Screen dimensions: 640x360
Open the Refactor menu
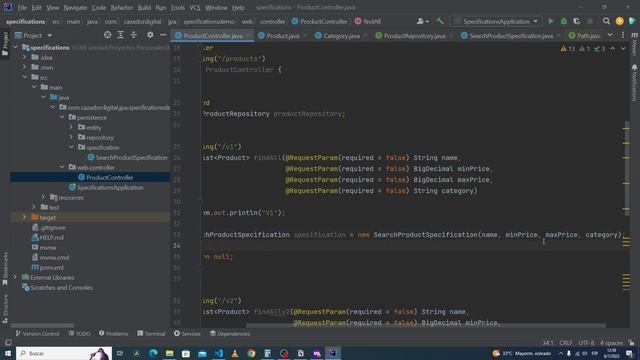pyautogui.click(x=121, y=7)
